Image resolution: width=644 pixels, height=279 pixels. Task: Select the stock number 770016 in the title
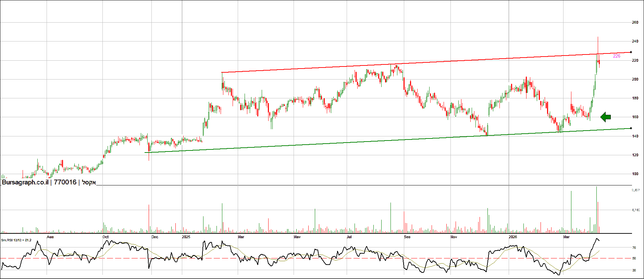click(x=65, y=182)
